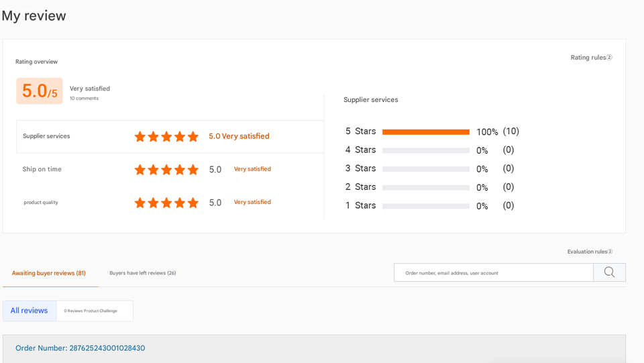The image size is (644, 363).
Task: Click the 1 Stars rating bar
Action: (426, 206)
